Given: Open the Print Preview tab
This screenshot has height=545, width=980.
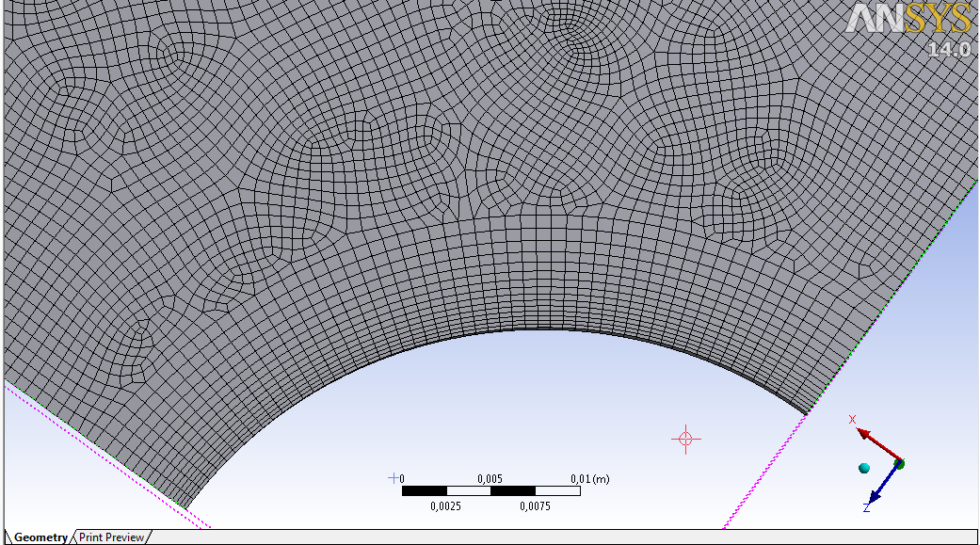Looking at the screenshot, I should point(111,537).
